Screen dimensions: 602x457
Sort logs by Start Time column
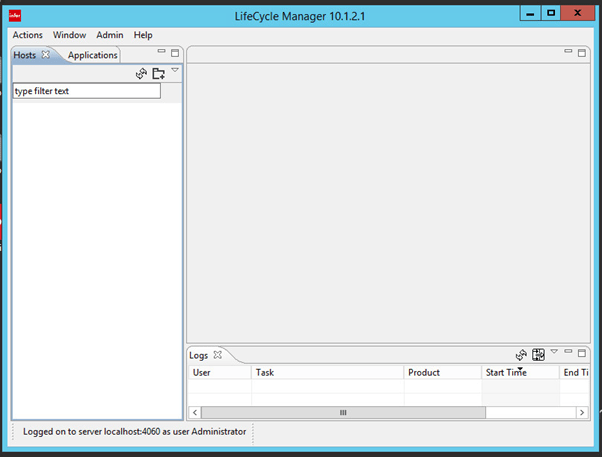click(518, 373)
